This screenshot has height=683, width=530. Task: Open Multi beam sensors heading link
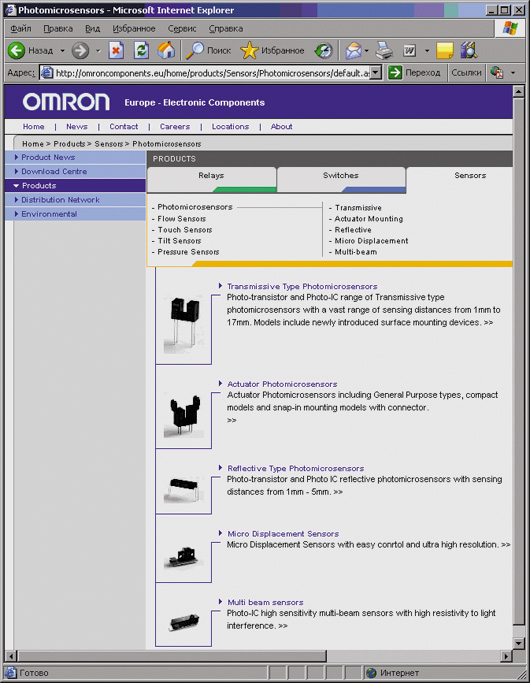point(265,602)
